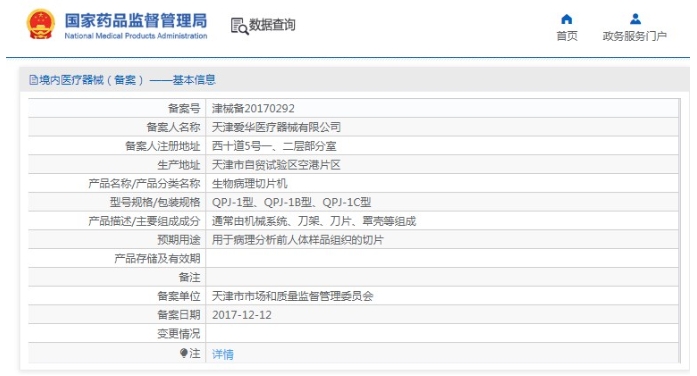Click the 备案单位 row label
This screenshot has height=376, width=697.
pyautogui.click(x=179, y=296)
